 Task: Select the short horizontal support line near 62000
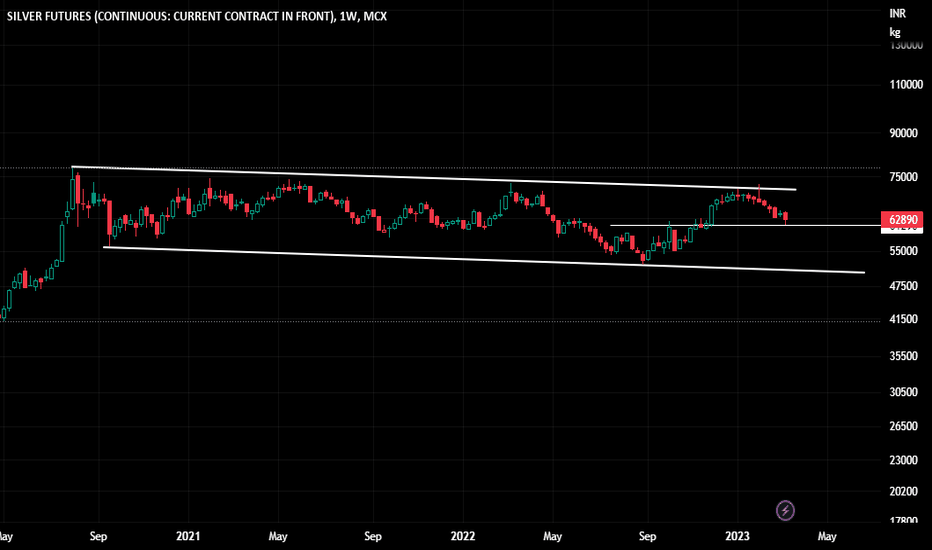tap(745, 225)
